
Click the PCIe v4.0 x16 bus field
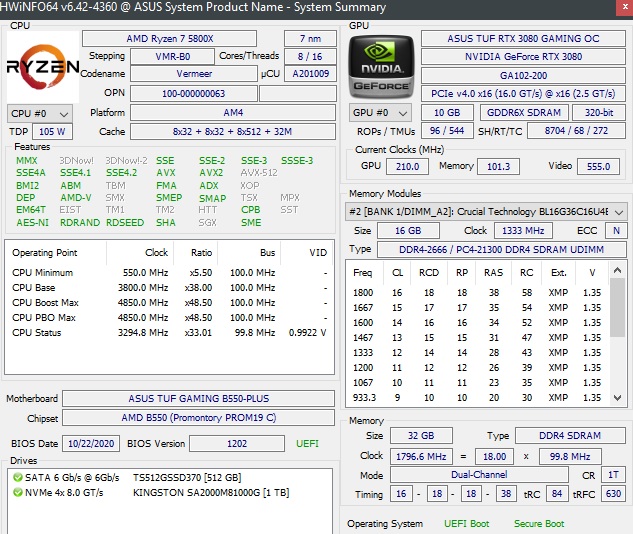tap(523, 94)
